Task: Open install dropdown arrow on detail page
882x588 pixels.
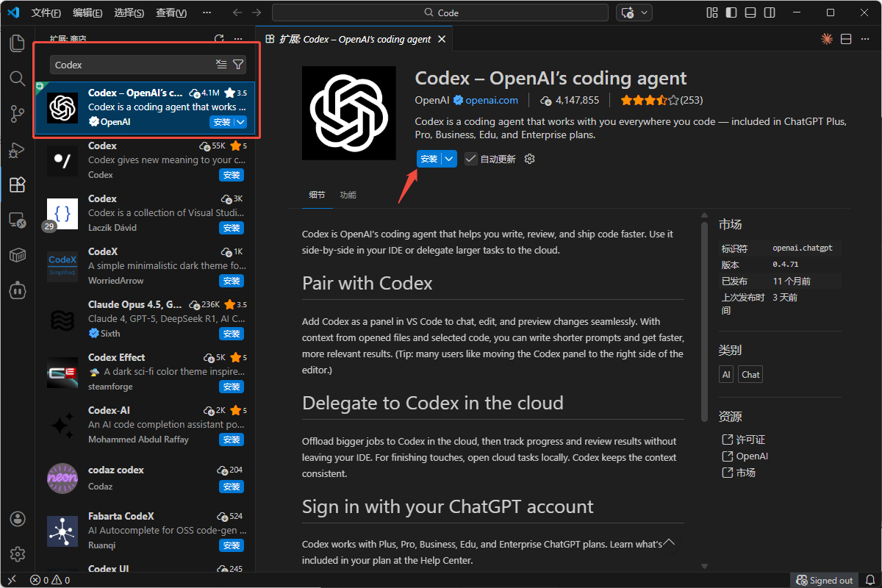Action: pos(450,159)
